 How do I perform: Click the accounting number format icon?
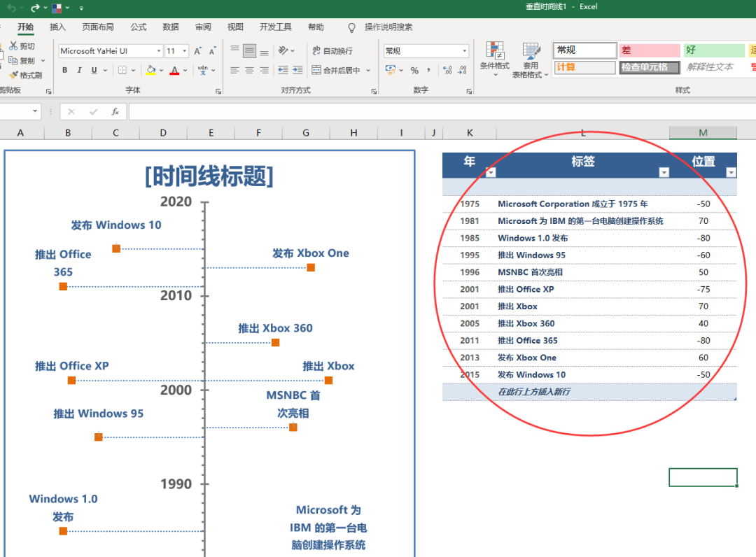(391, 71)
